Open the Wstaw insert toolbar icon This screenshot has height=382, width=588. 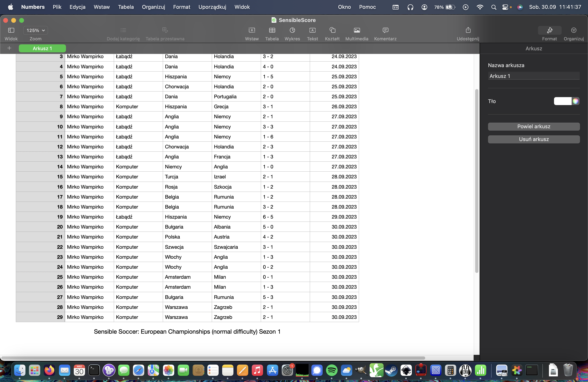[x=252, y=30]
